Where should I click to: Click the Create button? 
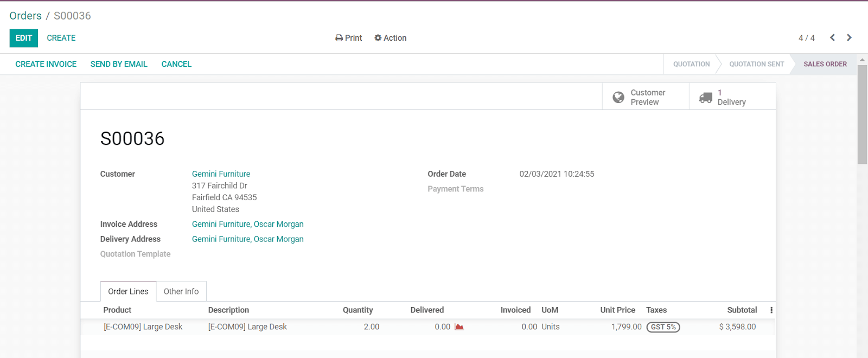[61, 38]
